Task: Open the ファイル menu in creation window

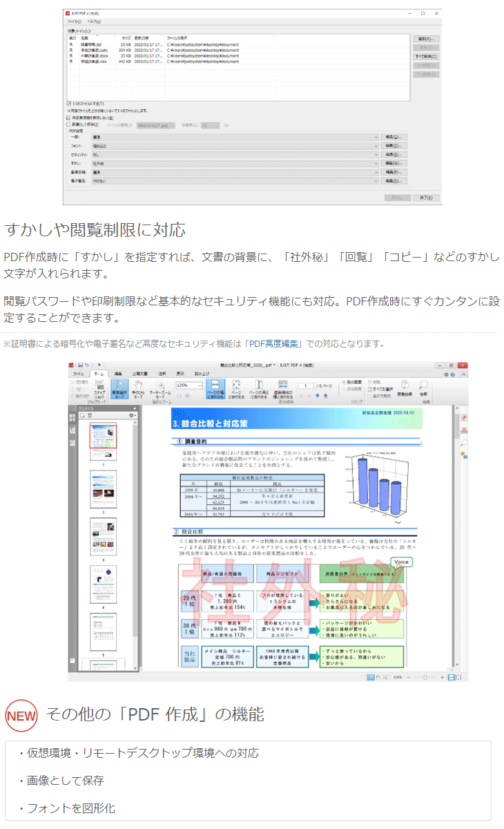Action: point(73,21)
